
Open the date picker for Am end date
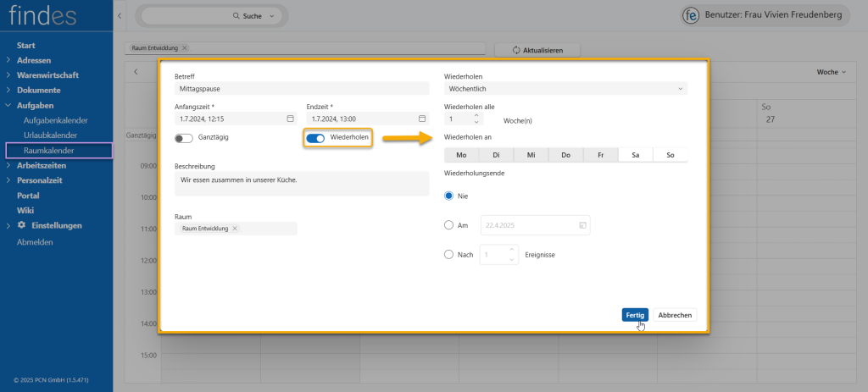582,225
